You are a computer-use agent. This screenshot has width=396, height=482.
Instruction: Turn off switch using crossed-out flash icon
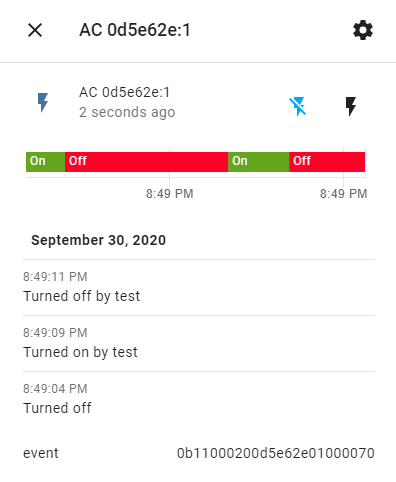tap(298, 107)
